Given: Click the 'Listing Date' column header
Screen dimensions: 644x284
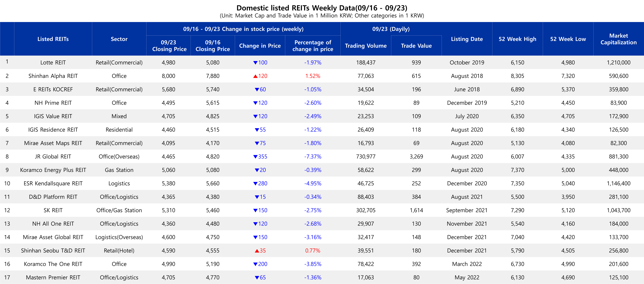Looking at the screenshot, I should 467,39.
